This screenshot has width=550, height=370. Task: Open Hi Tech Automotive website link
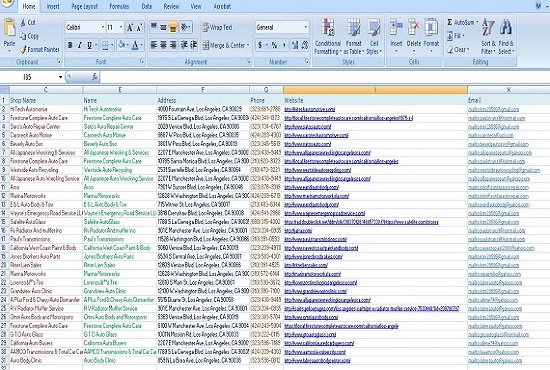(x=309, y=109)
